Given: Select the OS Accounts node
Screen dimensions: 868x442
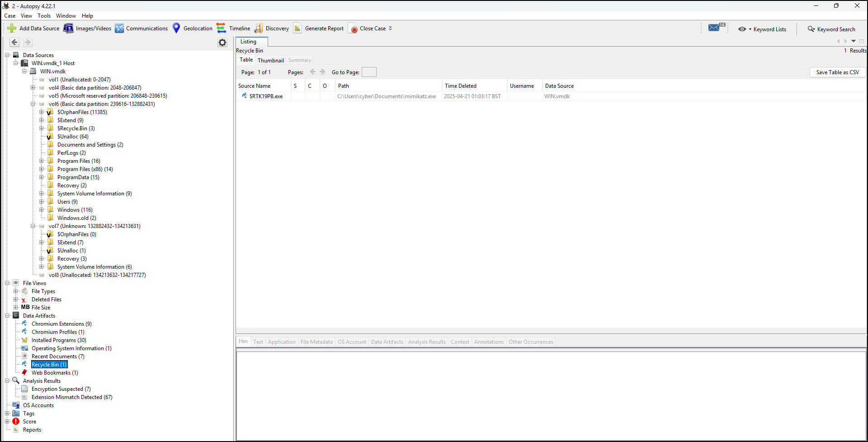Looking at the screenshot, I should 38,405.
